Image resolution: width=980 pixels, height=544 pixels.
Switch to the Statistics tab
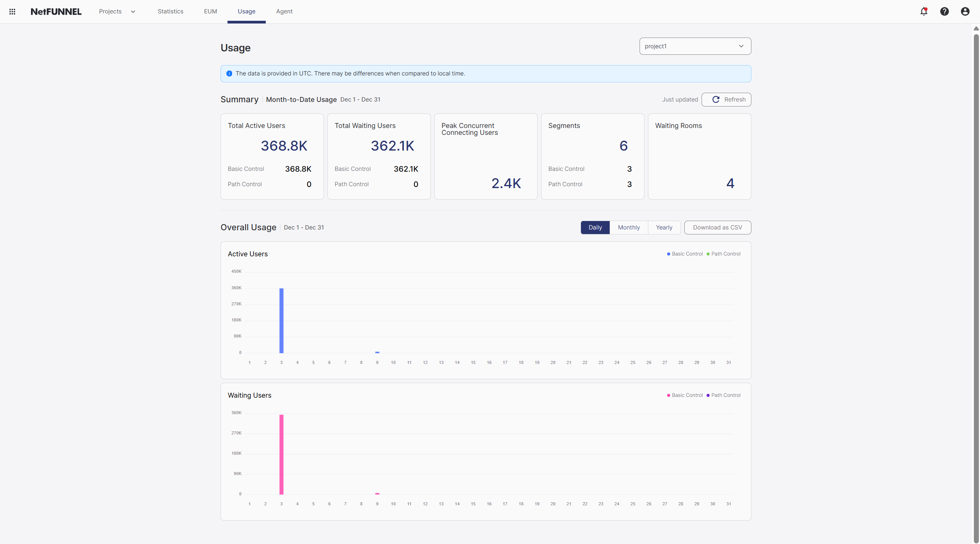pyautogui.click(x=170, y=11)
